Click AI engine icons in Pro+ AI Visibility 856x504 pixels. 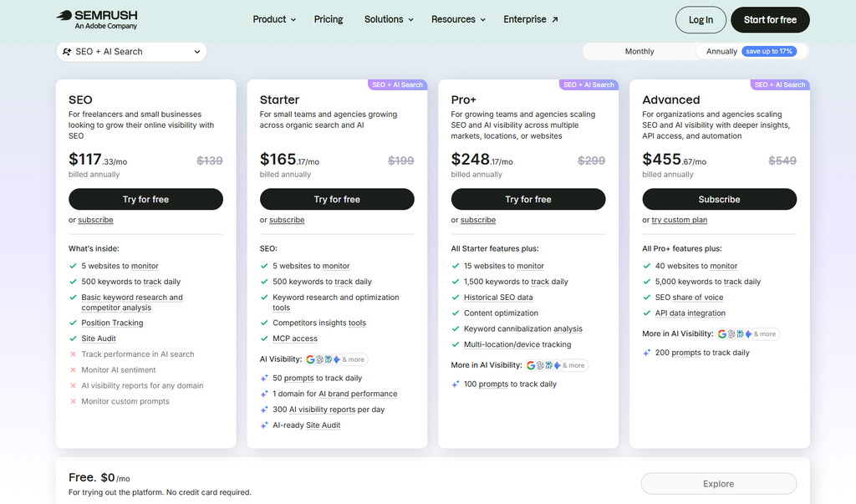tap(557, 365)
